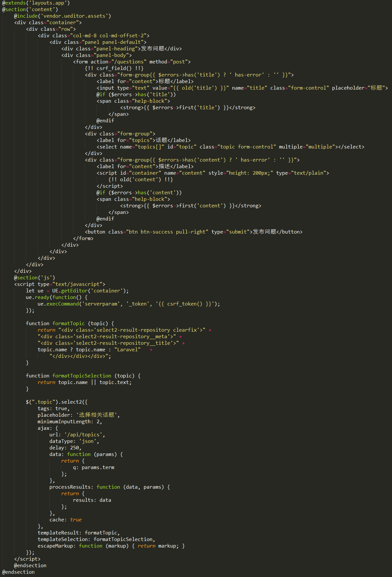Click the cache: true line

pos(65,520)
